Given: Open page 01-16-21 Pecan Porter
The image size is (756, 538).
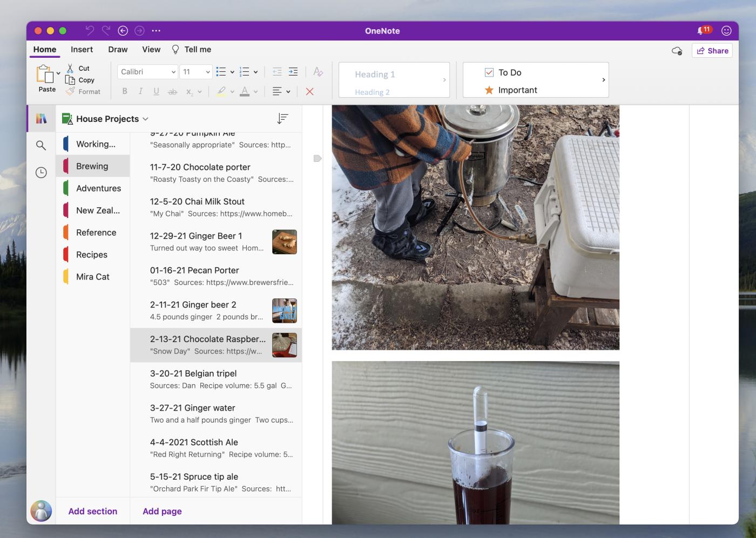Looking at the screenshot, I should pos(216,276).
